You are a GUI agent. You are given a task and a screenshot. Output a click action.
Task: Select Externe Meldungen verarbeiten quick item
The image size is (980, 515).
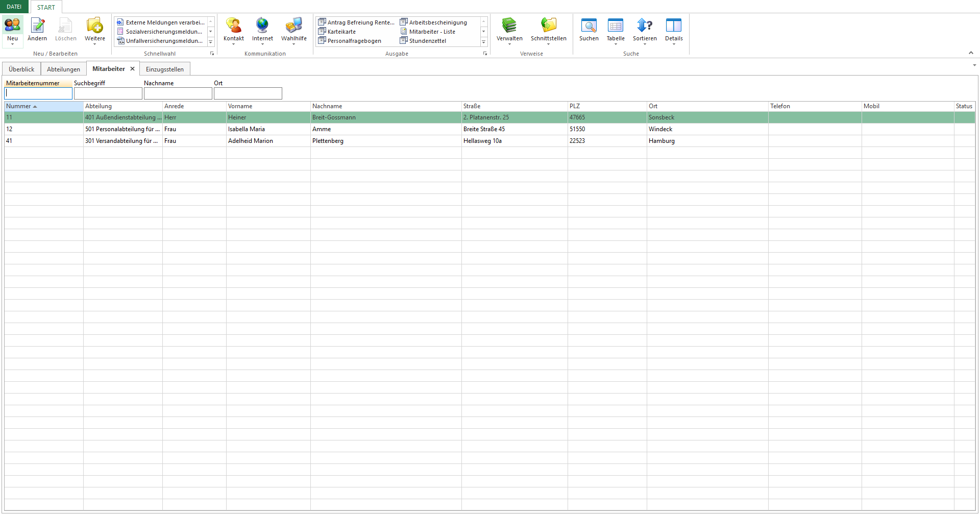pos(161,22)
